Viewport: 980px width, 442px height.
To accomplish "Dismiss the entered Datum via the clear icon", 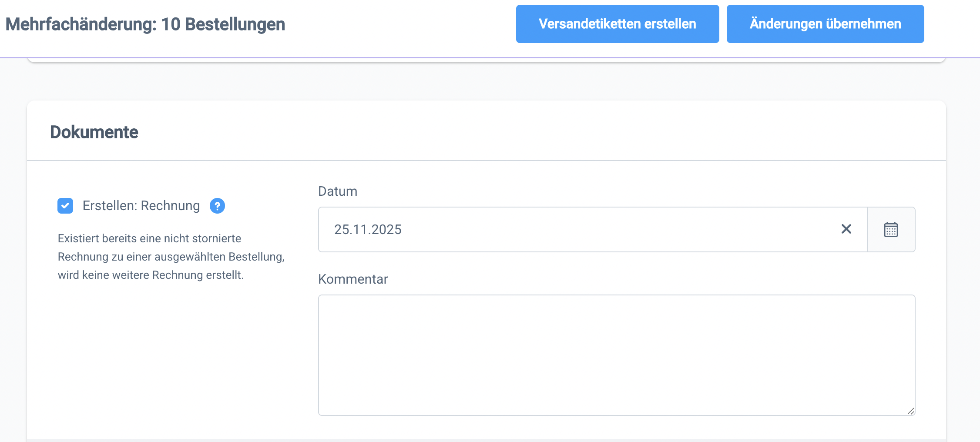I will (x=846, y=229).
